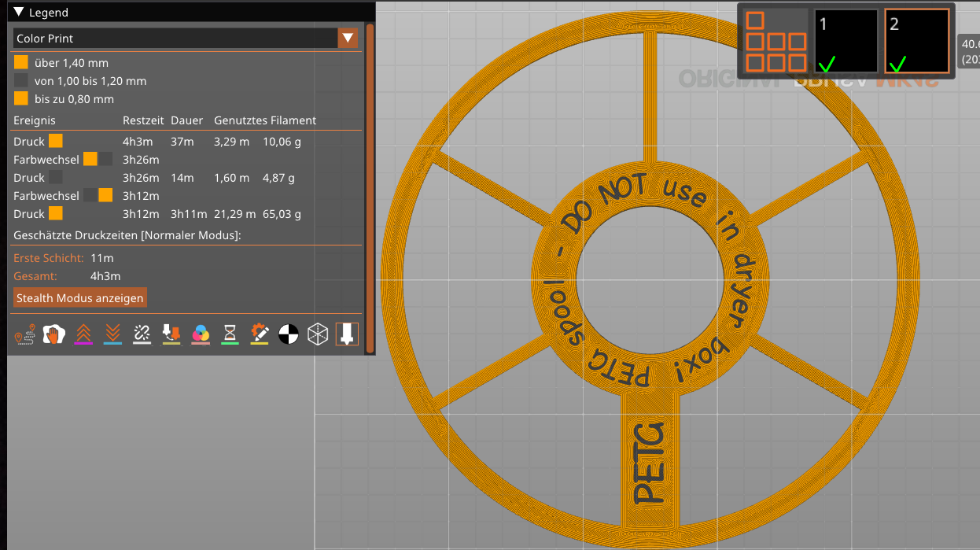Toggle Color changes circles icon
Screen dimensions: 980x550
pyautogui.click(x=201, y=334)
